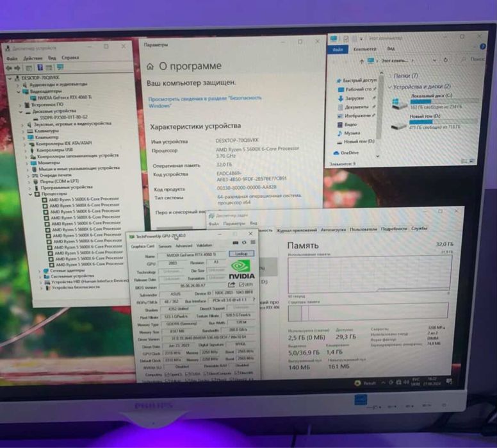This screenshot has width=497, height=448.
Task: Select the SSDPR-PX500-01T-80-G2 disk entry
Action: [61, 117]
